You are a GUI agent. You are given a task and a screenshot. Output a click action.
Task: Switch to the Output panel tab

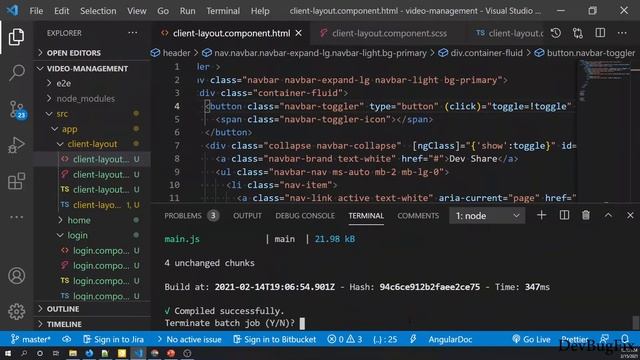pyautogui.click(x=247, y=216)
